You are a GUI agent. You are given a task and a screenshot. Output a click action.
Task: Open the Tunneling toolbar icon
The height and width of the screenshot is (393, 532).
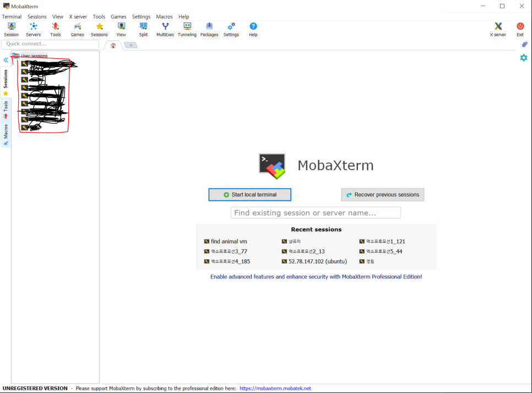click(187, 30)
